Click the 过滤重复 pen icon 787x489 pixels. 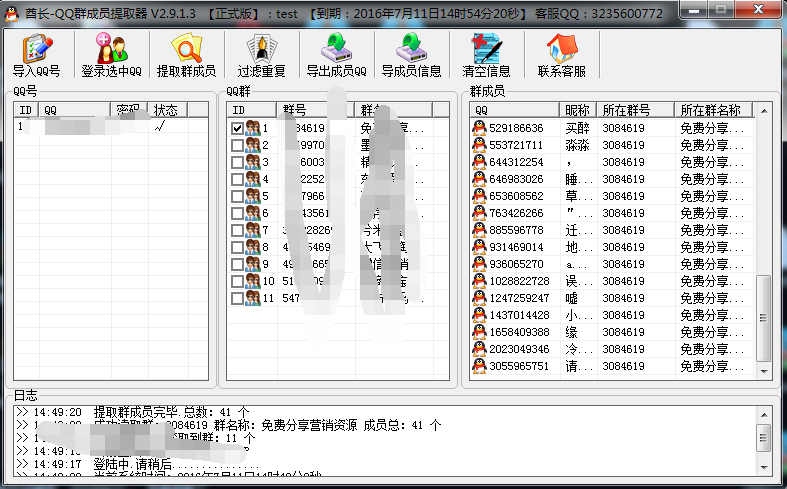261,48
